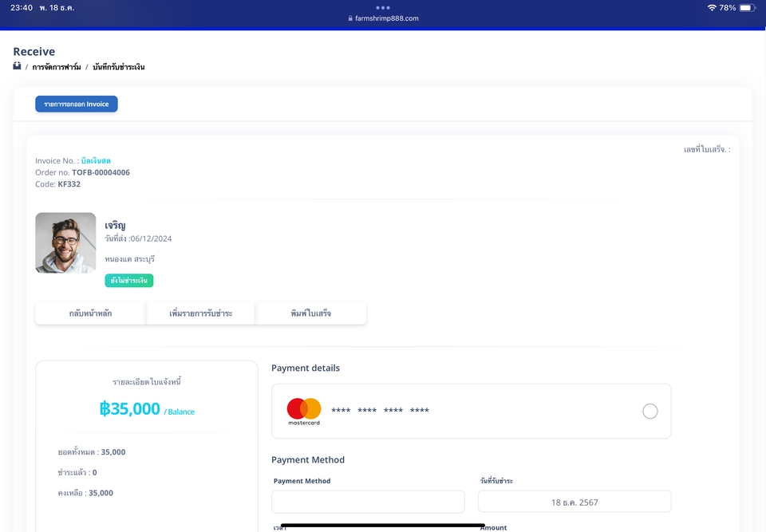Open the บันทึกรับชำระเงิน breadcrumb link

pyautogui.click(x=119, y=67)
